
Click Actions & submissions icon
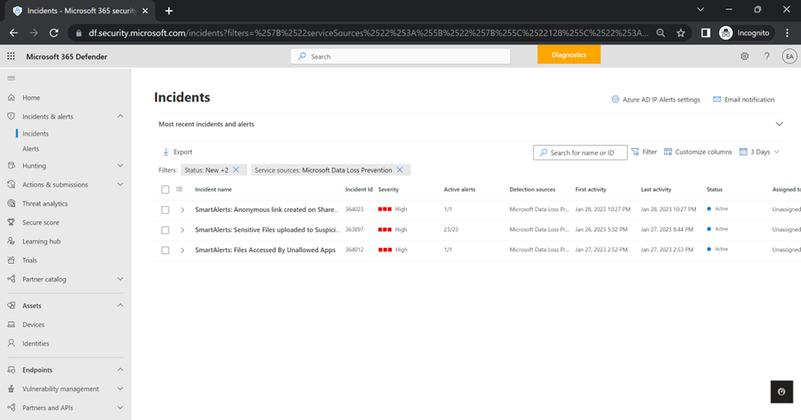click(x=11, y=184)
